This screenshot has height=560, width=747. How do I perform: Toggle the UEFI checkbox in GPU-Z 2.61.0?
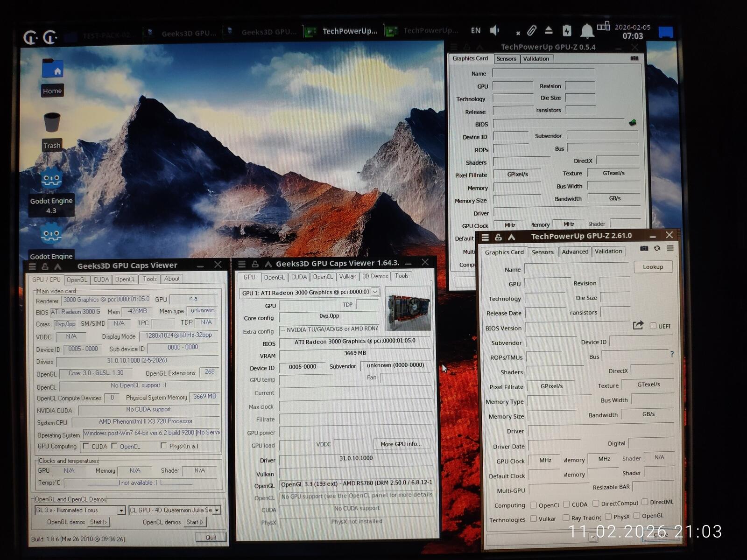coord(653,326)
